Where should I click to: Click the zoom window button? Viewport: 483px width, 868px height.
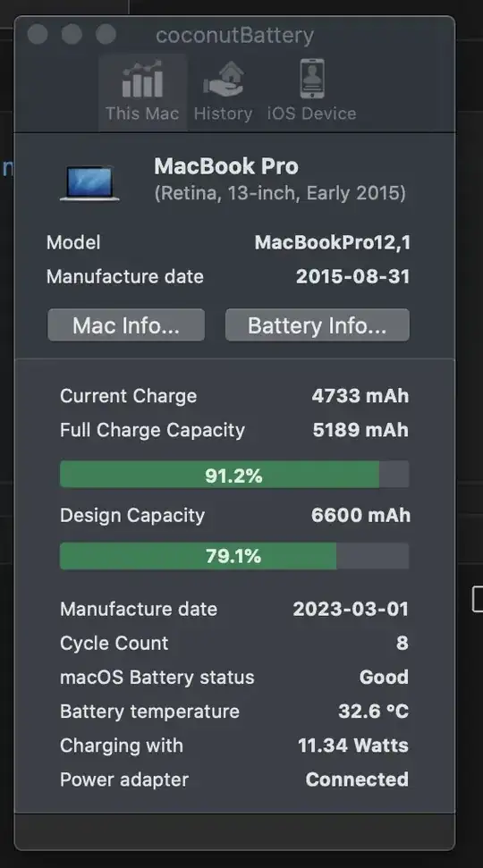(106, 34)
